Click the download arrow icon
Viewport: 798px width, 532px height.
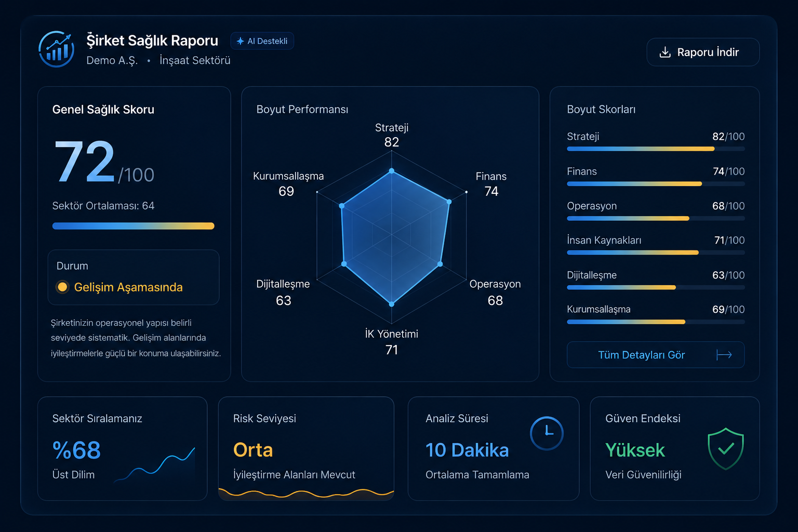click(665, 52)
